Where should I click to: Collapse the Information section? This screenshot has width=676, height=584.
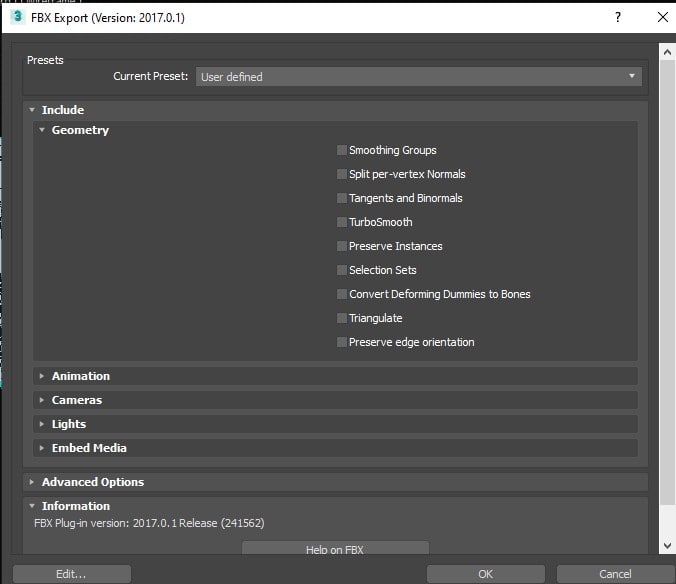coord(32,506)
